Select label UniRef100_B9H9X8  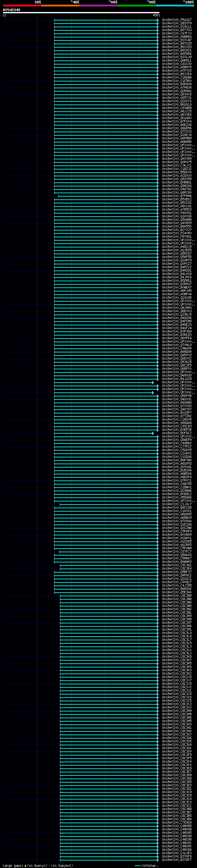(176, 84)
